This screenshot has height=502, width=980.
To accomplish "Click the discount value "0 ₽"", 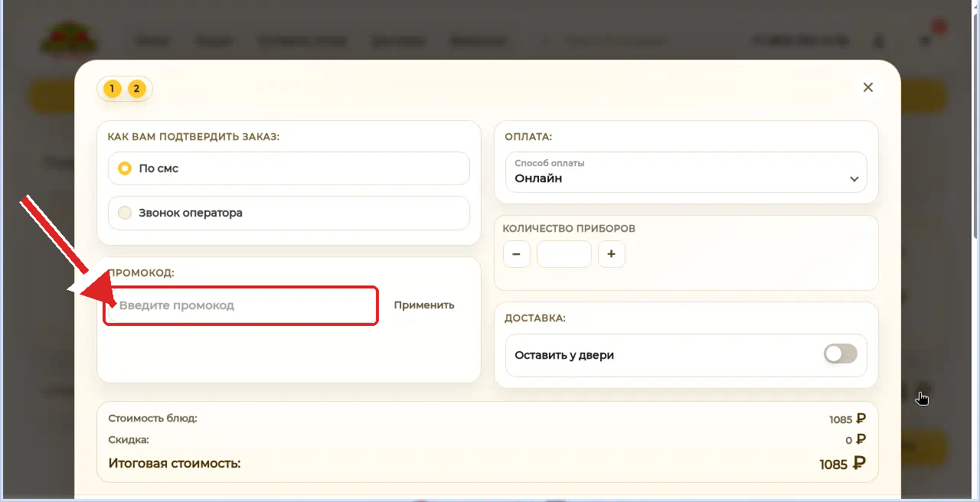I will (x=855, y=440).
